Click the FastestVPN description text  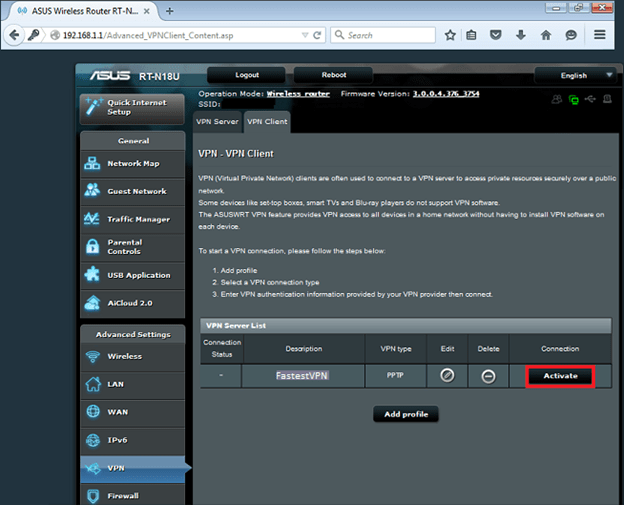302,376
